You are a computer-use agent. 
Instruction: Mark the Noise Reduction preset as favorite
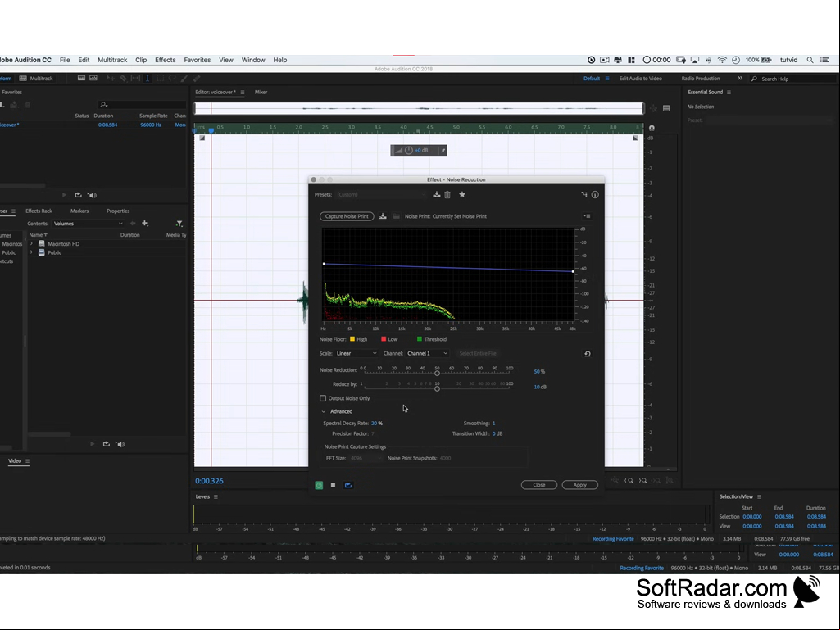coord(461,194)
